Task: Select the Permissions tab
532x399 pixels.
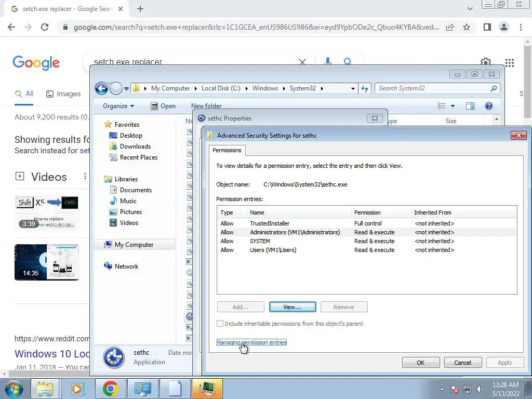Action: click(x=227, y=150)
